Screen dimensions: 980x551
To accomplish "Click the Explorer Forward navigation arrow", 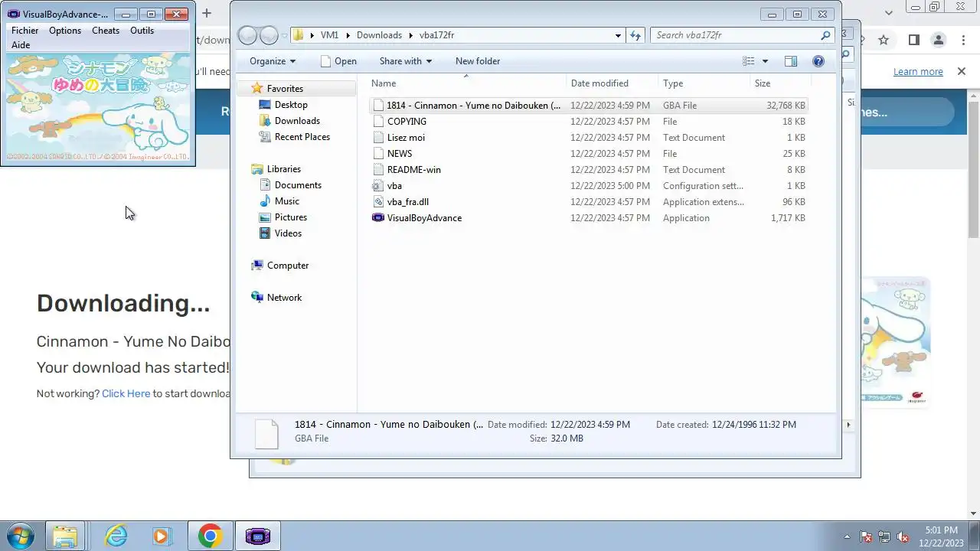I will (269, 35).
